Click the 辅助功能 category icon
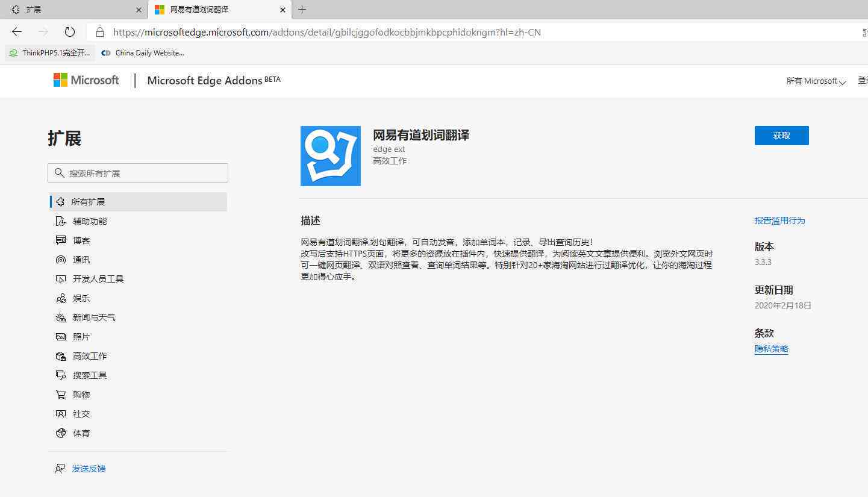 pos(60,221)
